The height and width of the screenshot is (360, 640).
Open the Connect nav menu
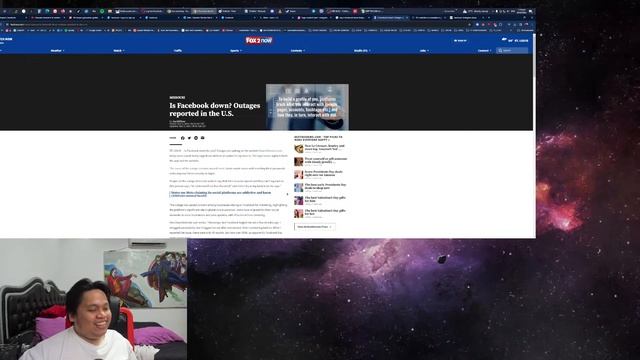(484, 51)
